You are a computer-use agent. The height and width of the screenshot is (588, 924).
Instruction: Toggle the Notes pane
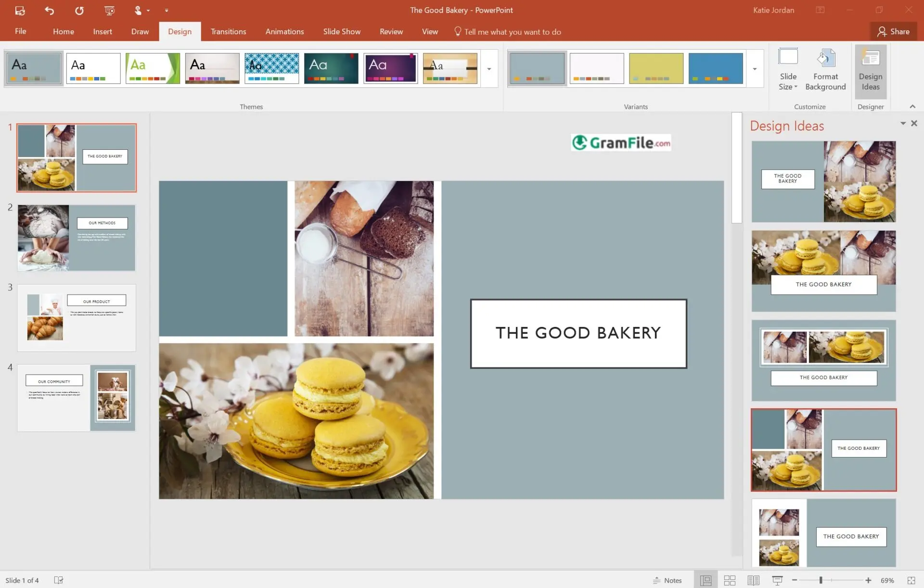pyautogui.click(x=667, y=580)
